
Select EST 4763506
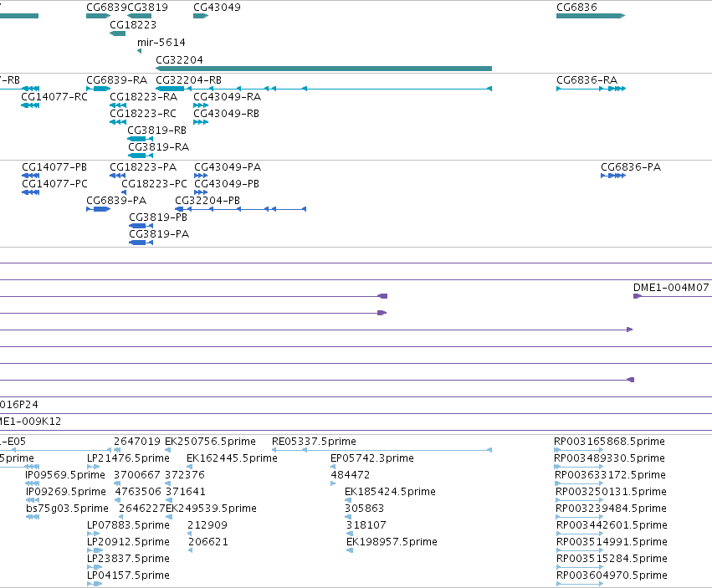coord(139,492)
